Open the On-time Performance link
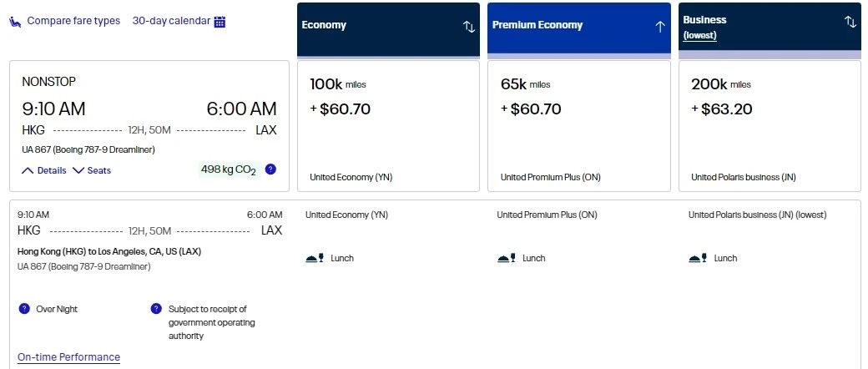Screen dimensions: 868x369 pyautogui.click(x=68, y=357)
